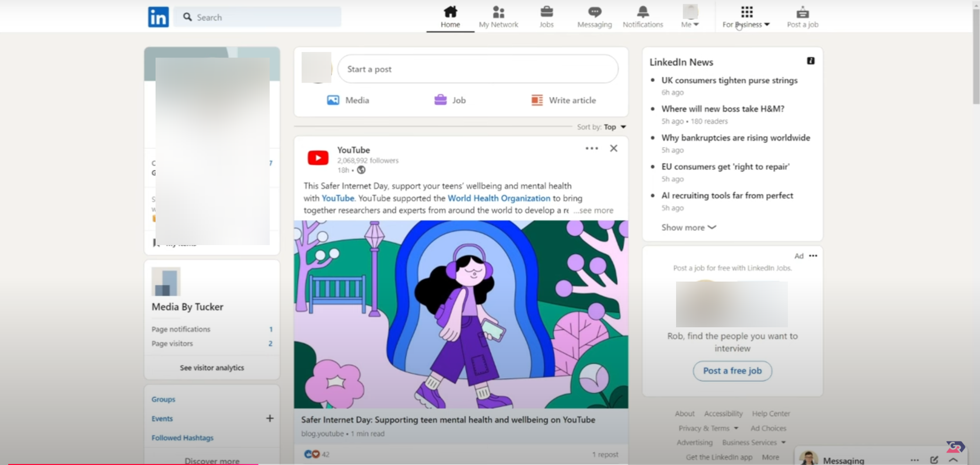Compose a new message from Messaging bar
980x465 pixels.
(x=934, y=460)
